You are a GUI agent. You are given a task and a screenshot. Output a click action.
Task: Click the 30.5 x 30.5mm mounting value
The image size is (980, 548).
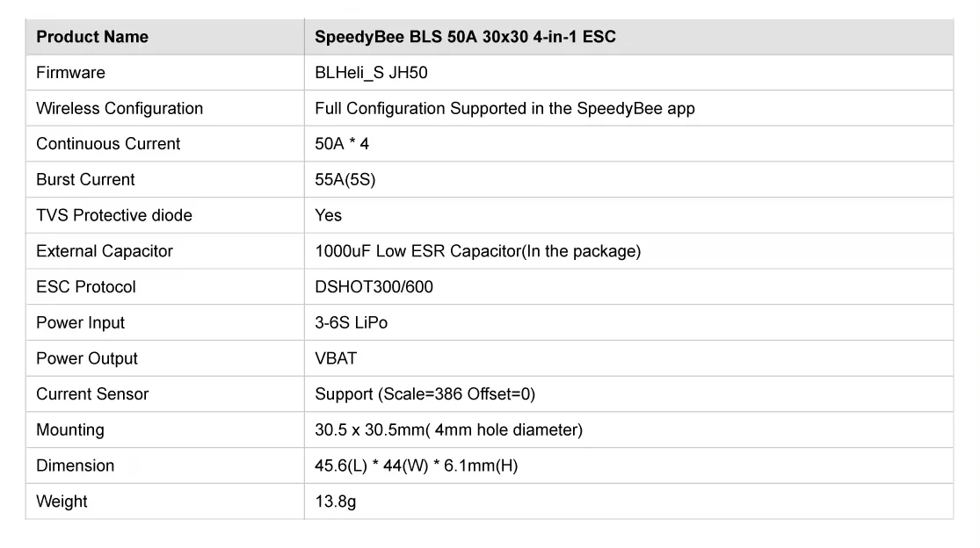coord(448,430)
